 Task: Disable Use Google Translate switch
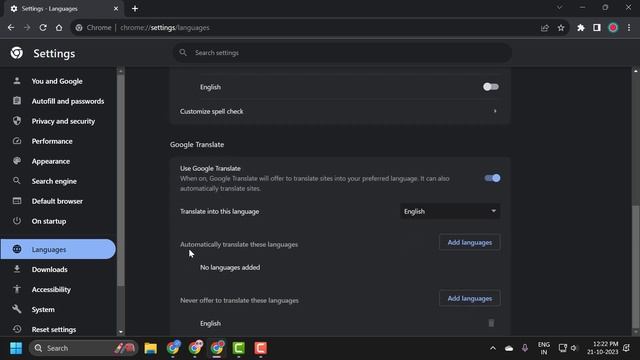click(492, 178)
